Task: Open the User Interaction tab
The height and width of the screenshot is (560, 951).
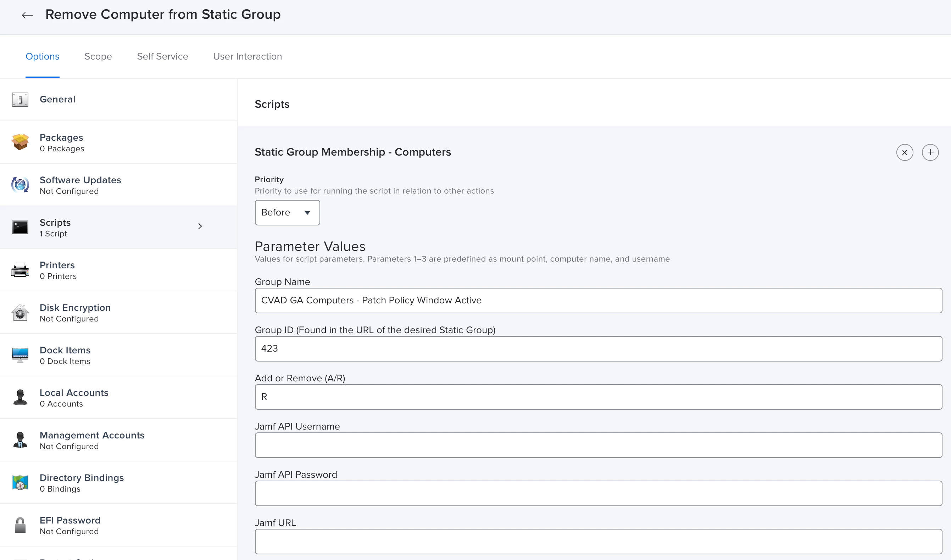Action: click(247, 56)
